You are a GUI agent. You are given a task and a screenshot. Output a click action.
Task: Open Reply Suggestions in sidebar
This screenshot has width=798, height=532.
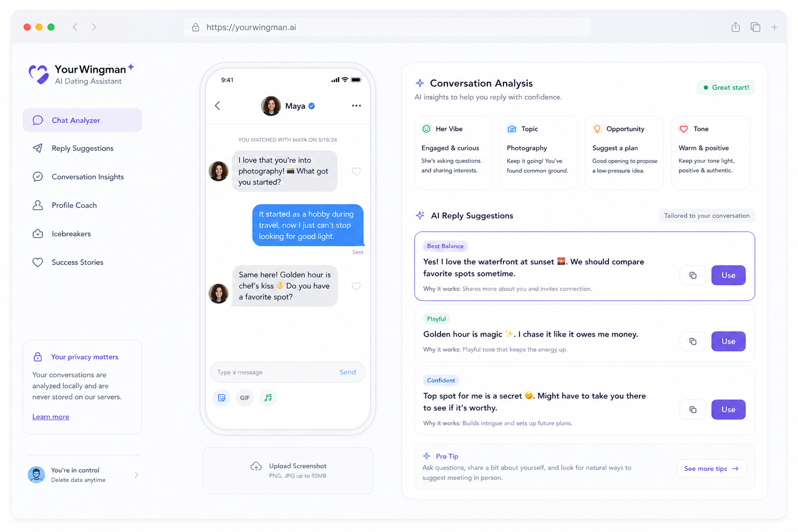coord(82,148)
